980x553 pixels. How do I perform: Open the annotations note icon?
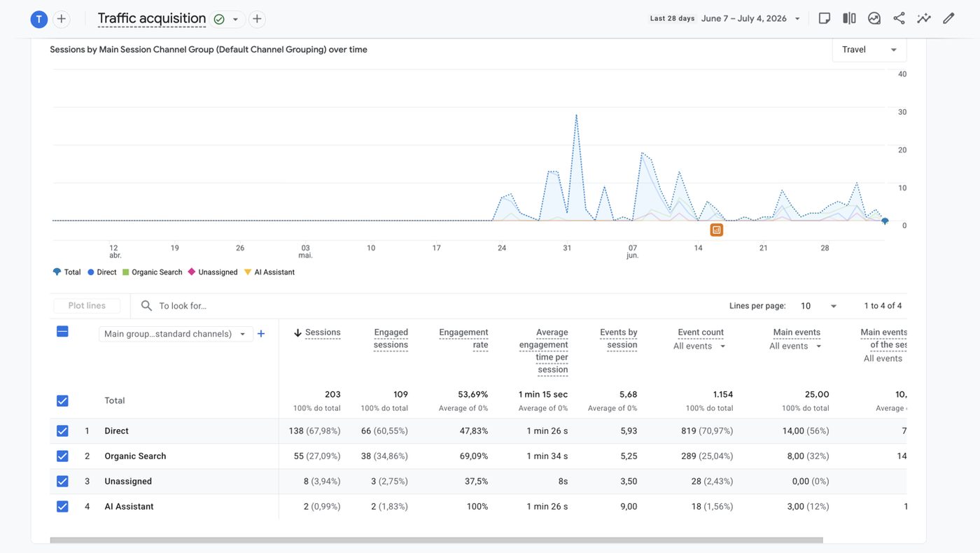(825, 18)
